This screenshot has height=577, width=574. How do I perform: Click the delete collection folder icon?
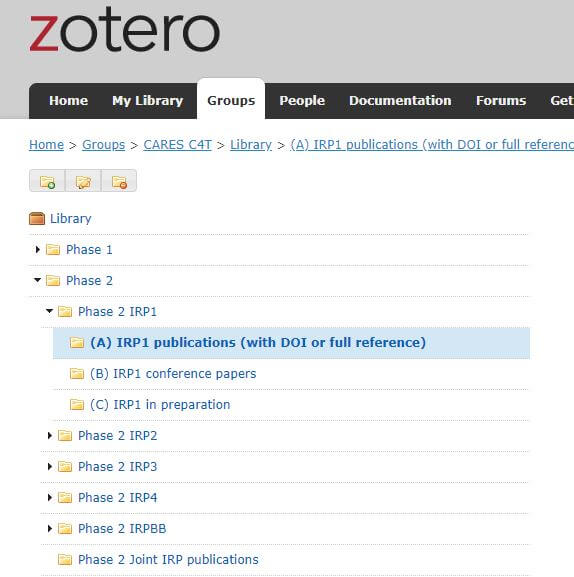(x=119, y=181)
